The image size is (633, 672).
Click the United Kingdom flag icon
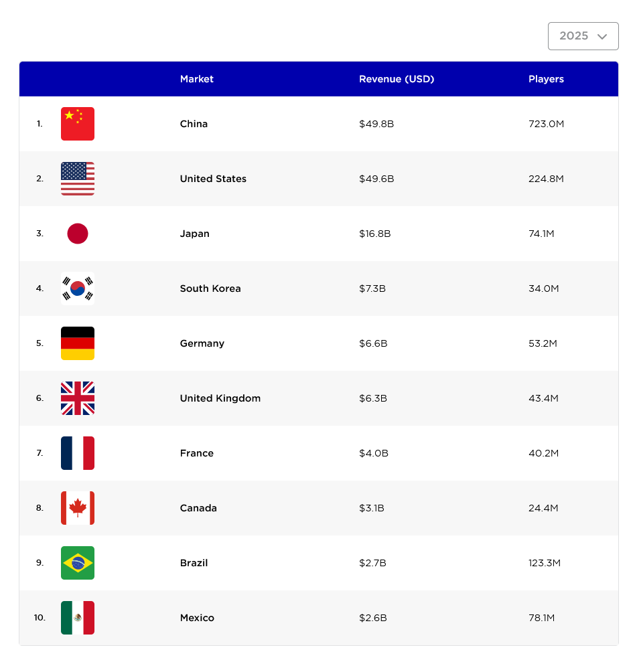pos(78,398)
